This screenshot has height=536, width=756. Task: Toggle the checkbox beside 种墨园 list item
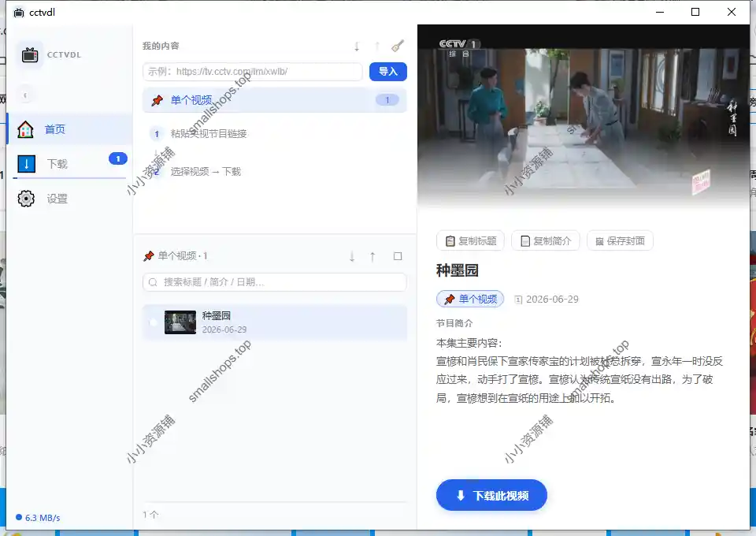click(x=154, y=322)
